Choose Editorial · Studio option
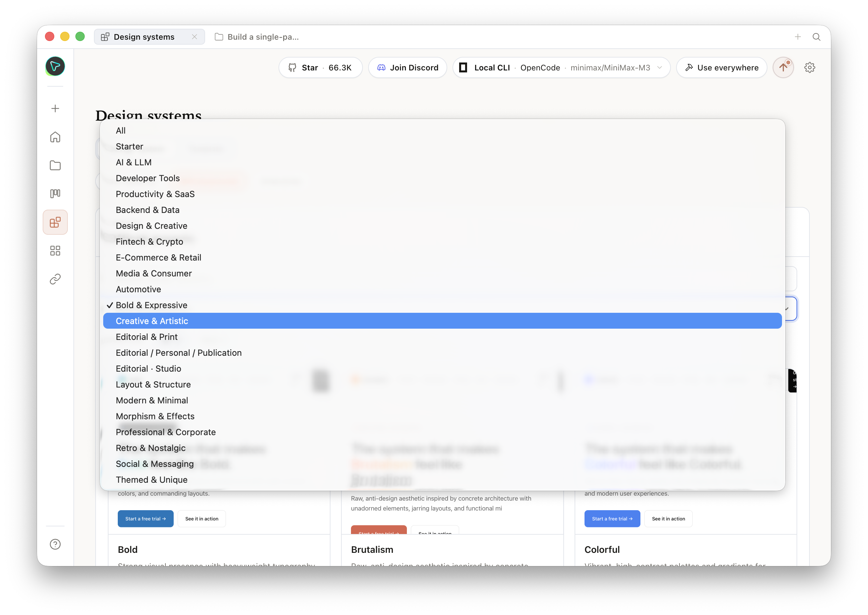The image size is (868, 615). [442, 369]
